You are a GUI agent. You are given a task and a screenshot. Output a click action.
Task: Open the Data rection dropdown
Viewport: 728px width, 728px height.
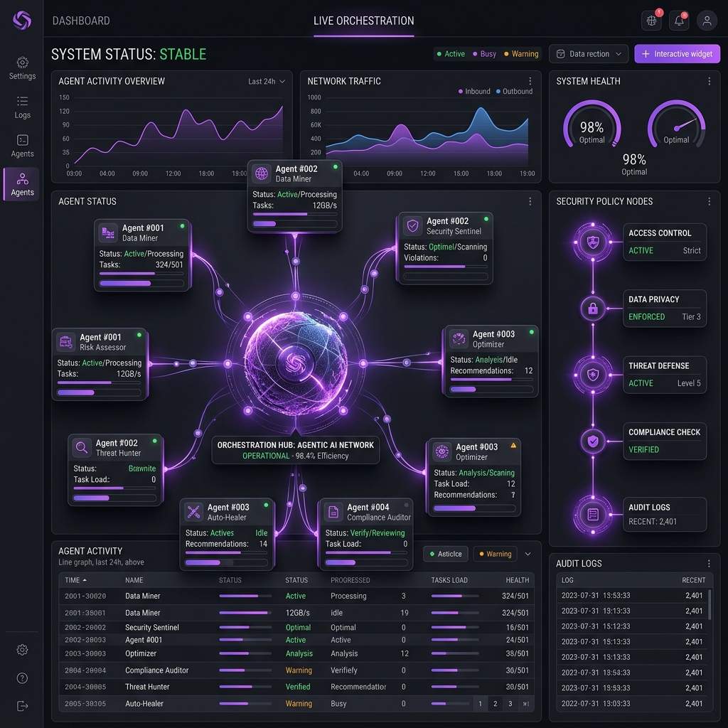[588, 54]
